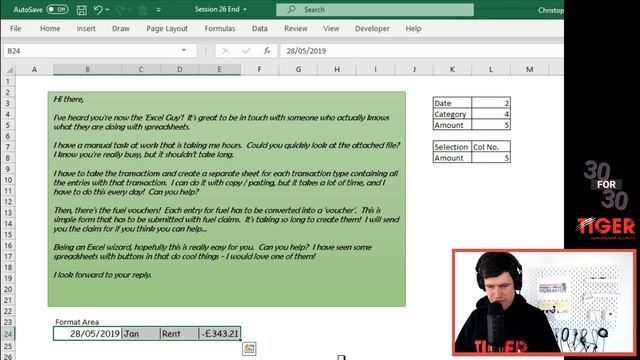Open the File menu
Viewport: 640px width, 360px height.
click(x=16, y=29)
